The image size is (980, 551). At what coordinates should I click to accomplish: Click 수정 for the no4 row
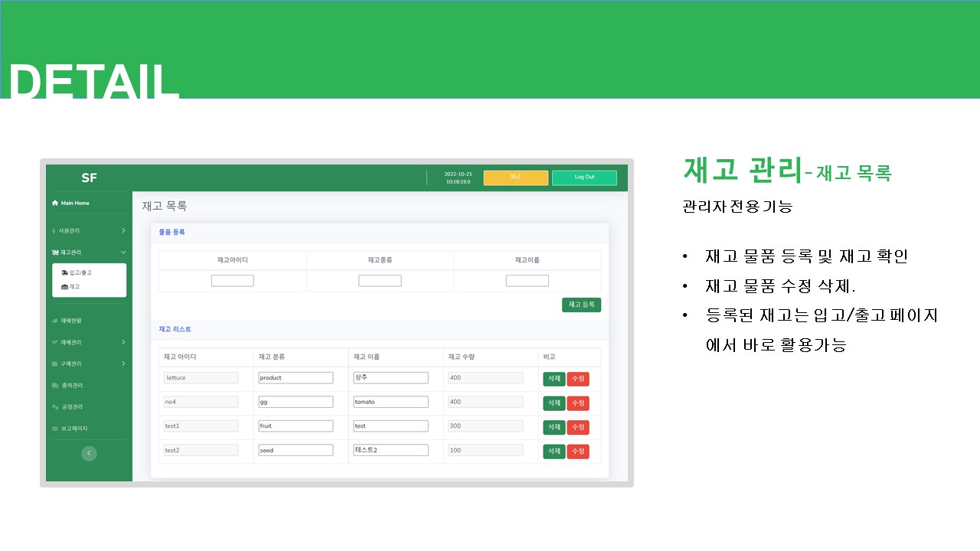578,403
